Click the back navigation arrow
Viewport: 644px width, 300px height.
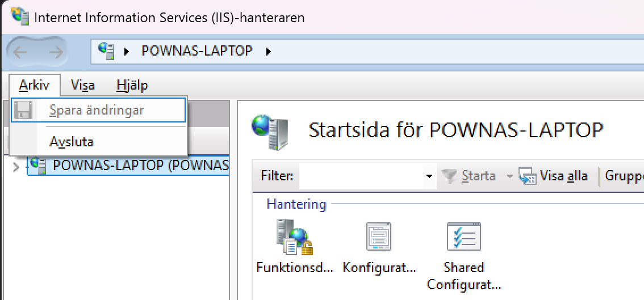20,52
